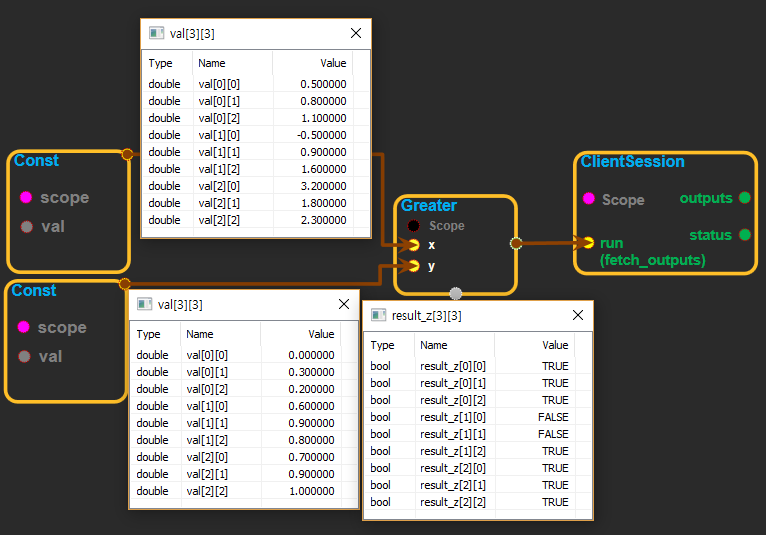Screen dimensions: 766x535
Task: Click the pink Scope port on ClientSession
Action: [x=588, y=199]
